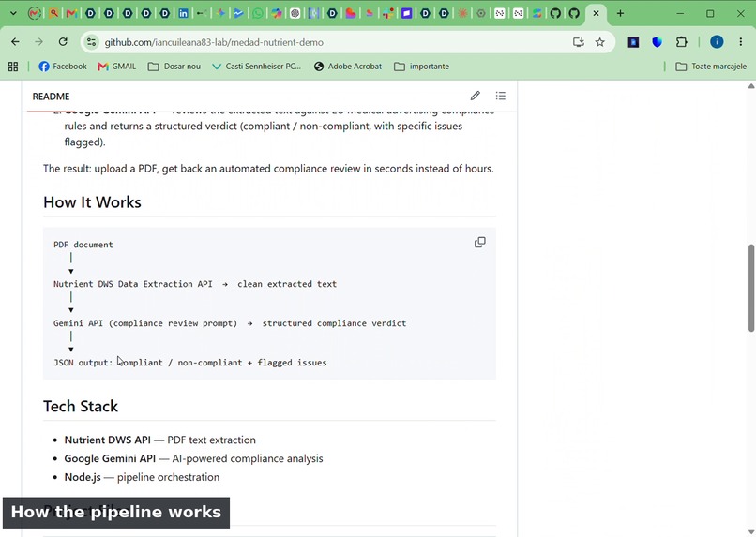
Task: Open the Toate marcajele bookmarks folder
Action: [x=711, y=67]
